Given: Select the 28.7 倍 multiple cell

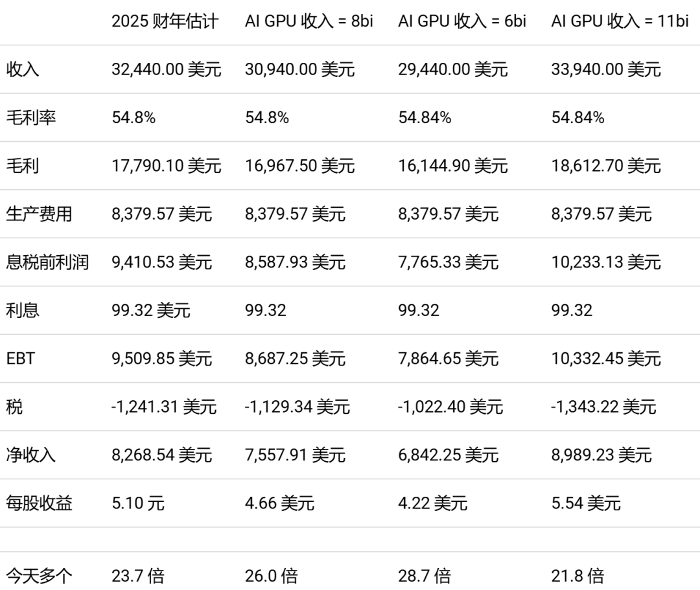Looking at the screenshot, I should (x=425, y=575).
